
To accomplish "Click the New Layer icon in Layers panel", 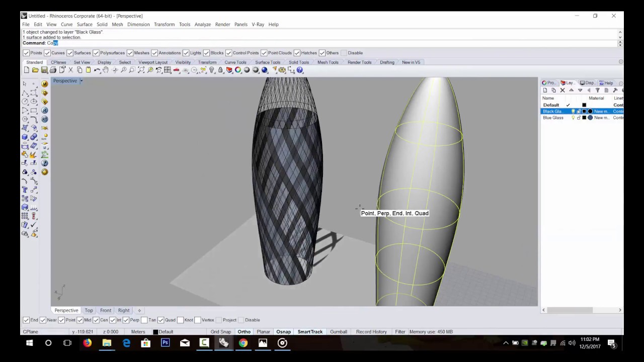I will pos(545,90).
